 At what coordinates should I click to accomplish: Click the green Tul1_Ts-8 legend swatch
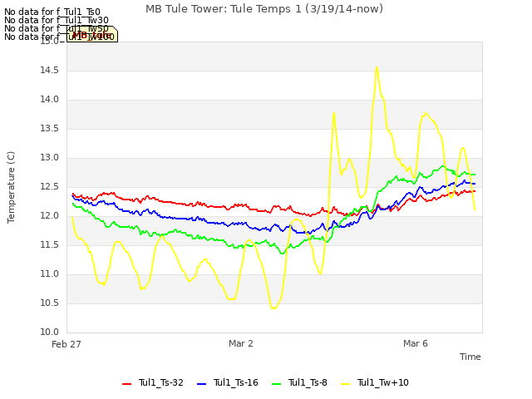coord(277,384)
